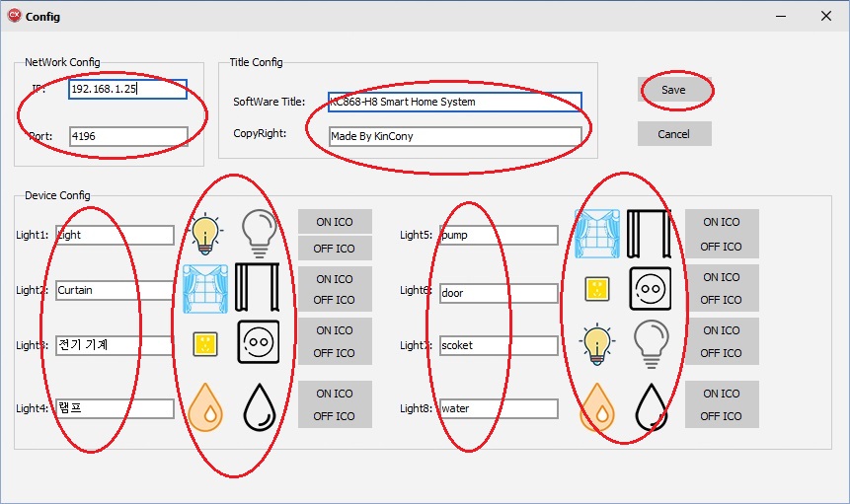Select the black closed curtain icon for Light2
Viewport: 850px width, 504px height.
pos(258,288)
